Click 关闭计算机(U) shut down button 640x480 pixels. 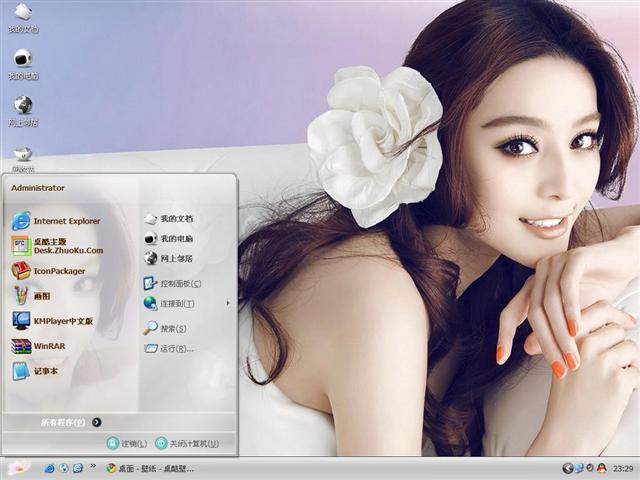coord(187,443)
